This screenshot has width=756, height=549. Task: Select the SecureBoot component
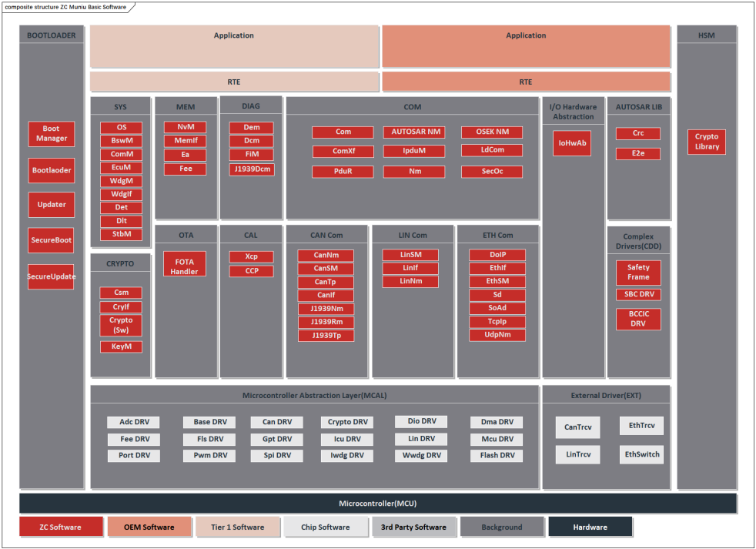coord(51,240)
